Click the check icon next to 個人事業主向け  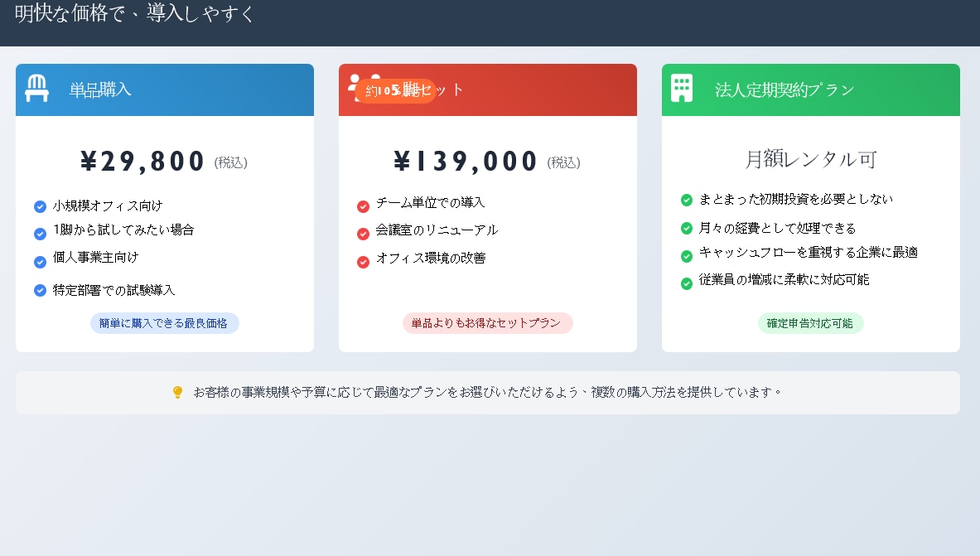click(x=40, y=262)
